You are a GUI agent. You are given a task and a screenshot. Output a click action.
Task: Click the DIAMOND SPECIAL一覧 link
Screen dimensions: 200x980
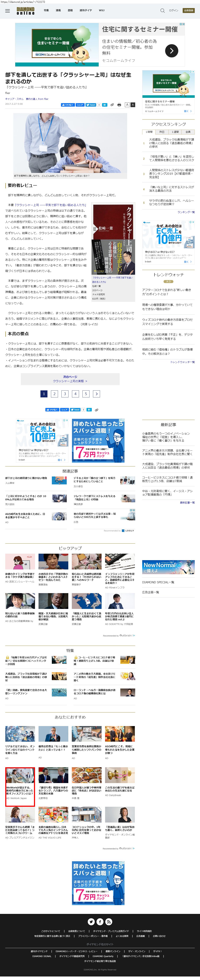[x=158, y=582]
